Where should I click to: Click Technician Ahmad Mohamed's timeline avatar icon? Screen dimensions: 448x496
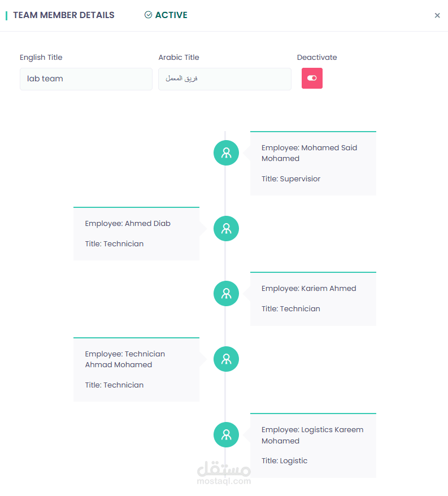click(x=226, y=359)
